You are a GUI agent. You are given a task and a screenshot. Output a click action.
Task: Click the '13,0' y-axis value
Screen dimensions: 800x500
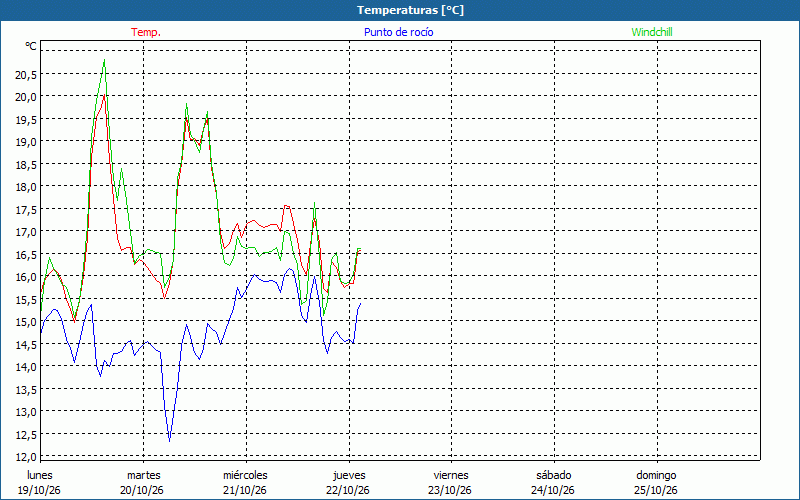click(x=26, y=412)
